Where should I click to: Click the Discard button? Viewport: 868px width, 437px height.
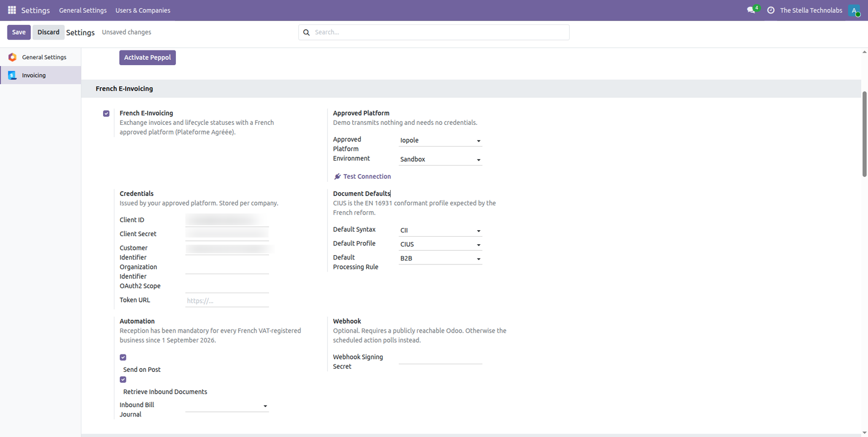coord(48,32)
